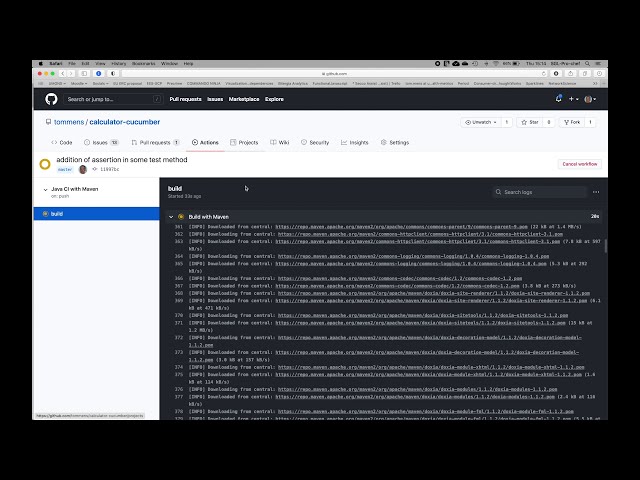The height and width of the screenshot is (480, 640).
Task: Go to the Settings tab
Action: click(x=394, y=143)
